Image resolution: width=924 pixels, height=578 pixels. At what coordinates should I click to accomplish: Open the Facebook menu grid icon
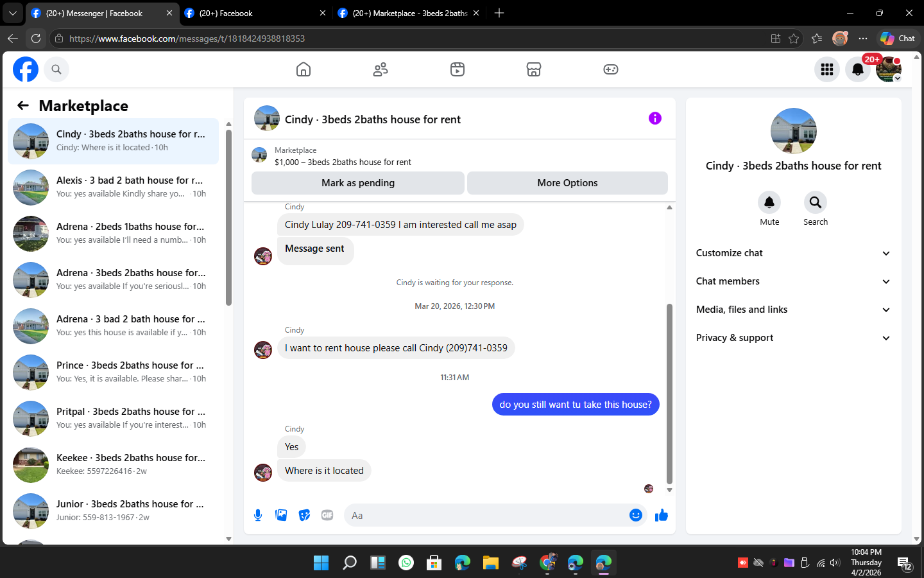(x=827, y=69)
